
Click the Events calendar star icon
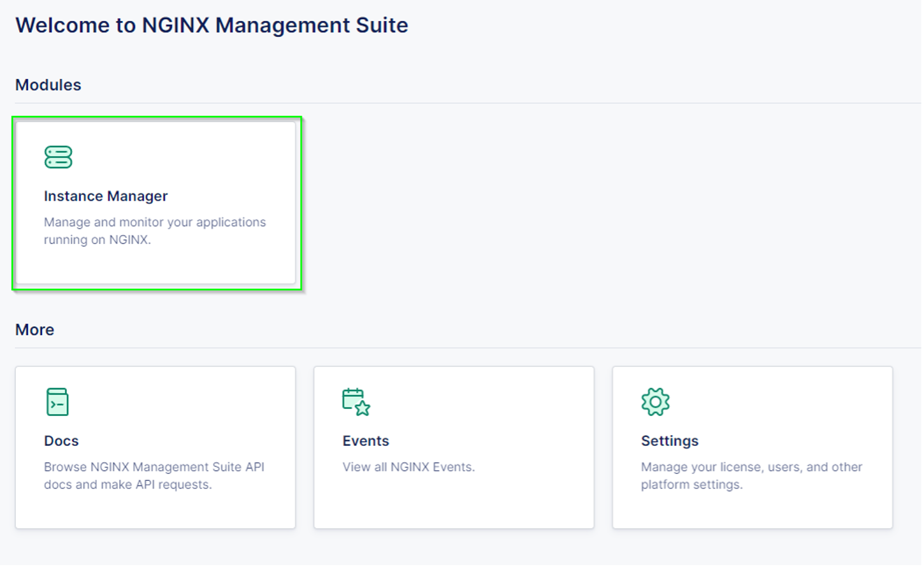(x=356, y=401)
